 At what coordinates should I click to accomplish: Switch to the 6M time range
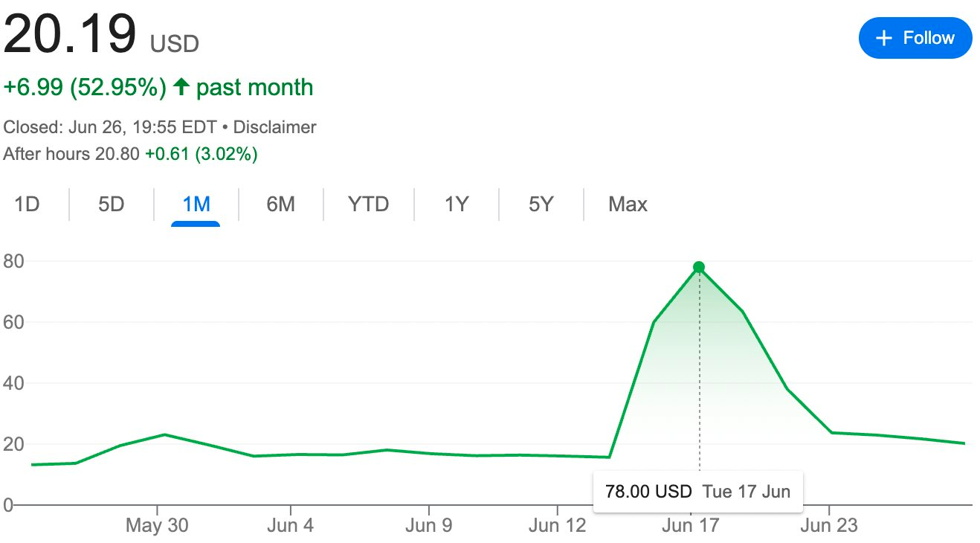click(280, 204)
